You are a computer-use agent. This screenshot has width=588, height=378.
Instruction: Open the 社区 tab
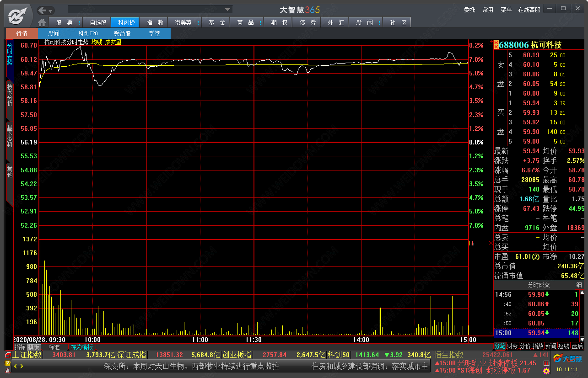(398, 22)
